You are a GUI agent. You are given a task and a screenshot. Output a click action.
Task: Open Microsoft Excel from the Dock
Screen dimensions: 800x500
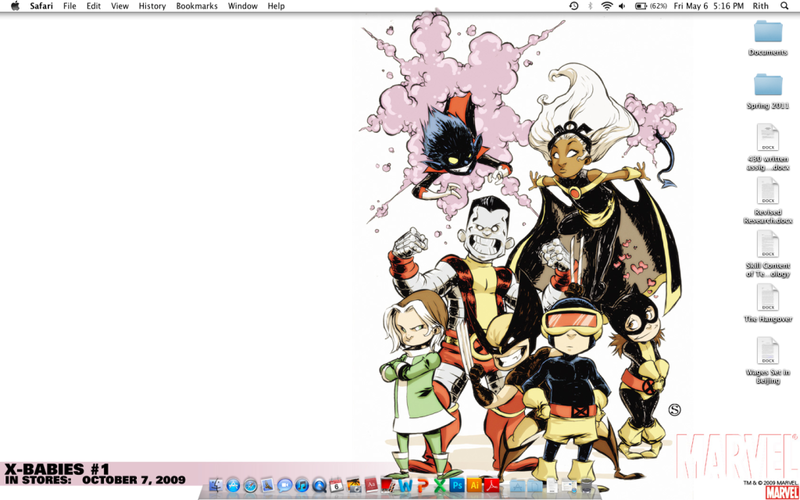click(440, 485)
